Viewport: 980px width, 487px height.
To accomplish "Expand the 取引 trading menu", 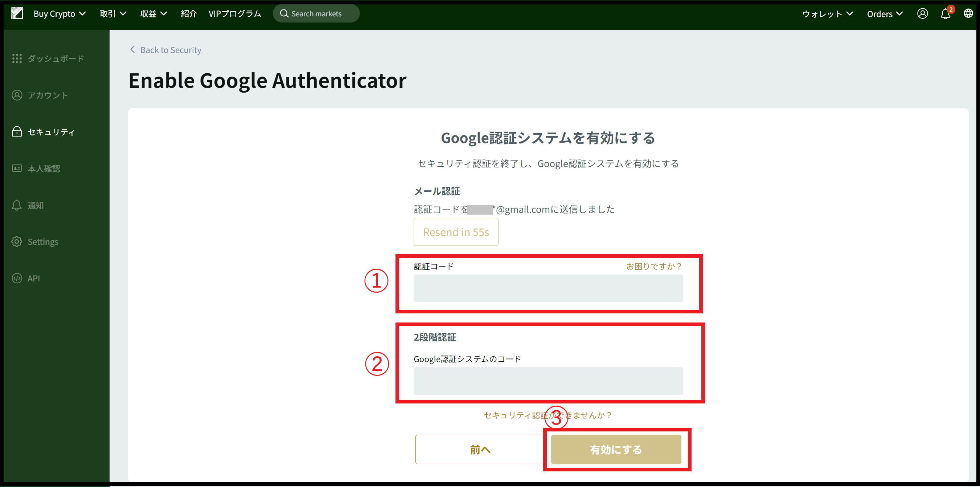I will point(113,14).
